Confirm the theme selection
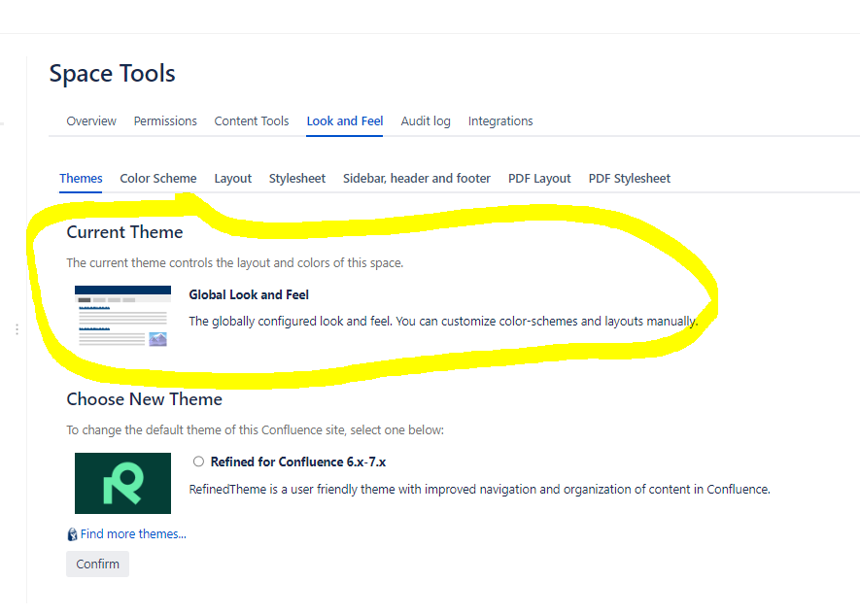This screenshot has height=616, width=860. point(97,564)
